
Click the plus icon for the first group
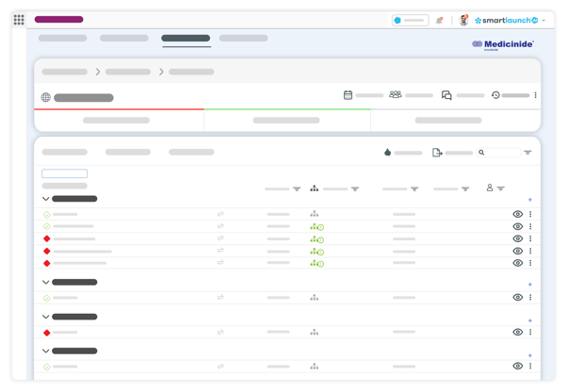[x=529, y=200]
